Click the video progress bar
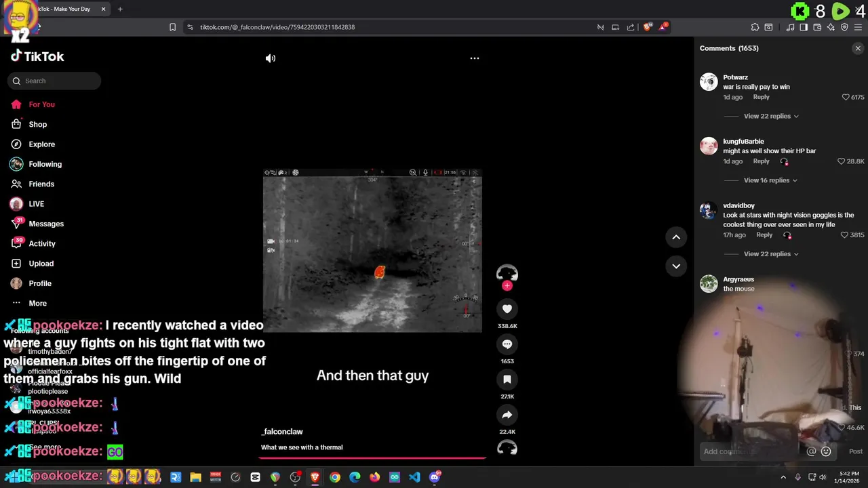This screenshot has width=868, height=488. point(372,457)
